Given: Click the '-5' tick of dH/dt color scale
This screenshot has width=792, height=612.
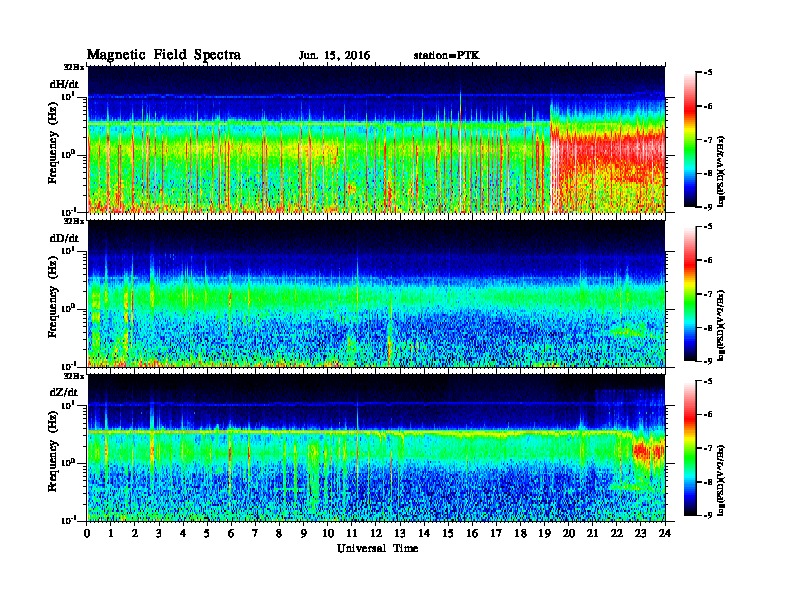Looking at the screenshot, I should click(x=707, y=73).
